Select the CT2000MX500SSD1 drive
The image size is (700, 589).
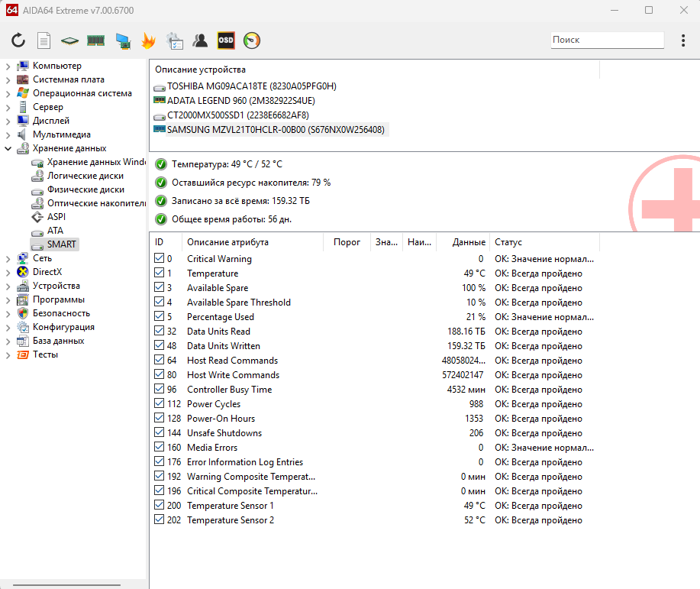click(238, 115)
